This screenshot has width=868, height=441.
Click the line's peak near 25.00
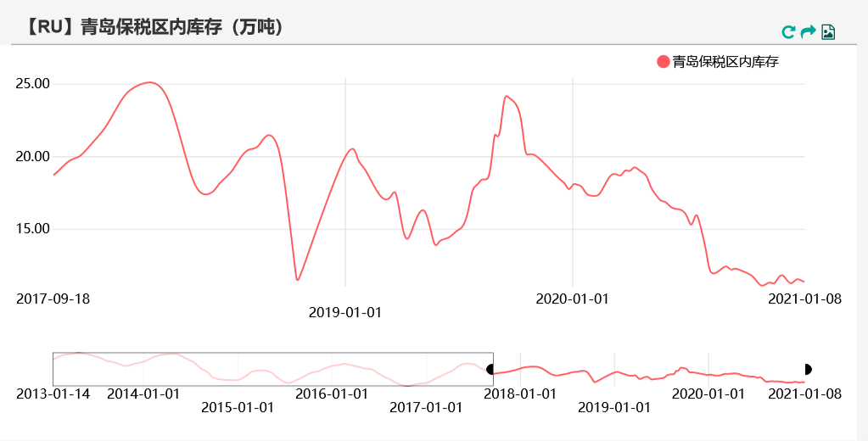tap(149, 82)
